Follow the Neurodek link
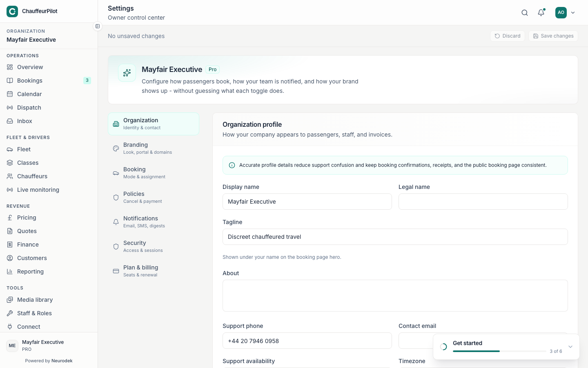 click(62, 361)
